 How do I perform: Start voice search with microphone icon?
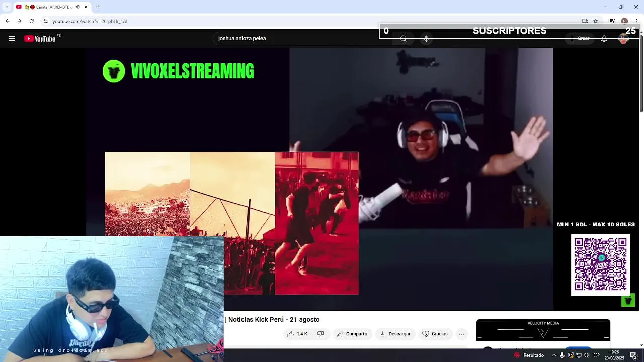[x=426, y=39]
